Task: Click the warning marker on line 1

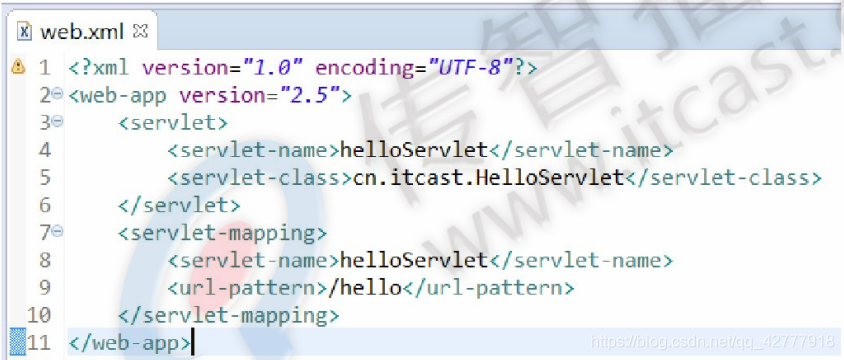Action: tap(18, 67)
